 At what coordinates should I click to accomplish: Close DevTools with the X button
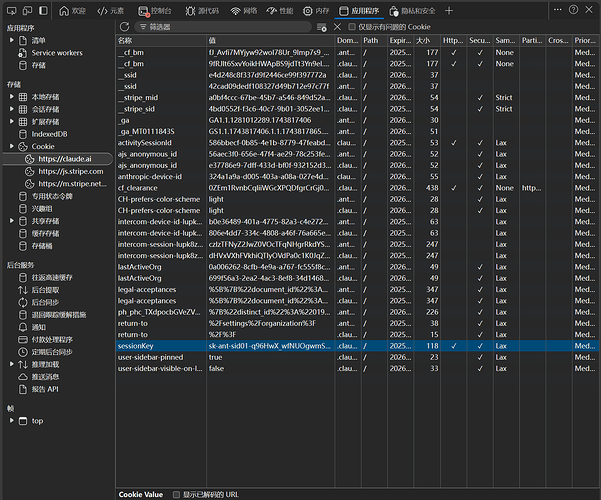click(589, 10)
